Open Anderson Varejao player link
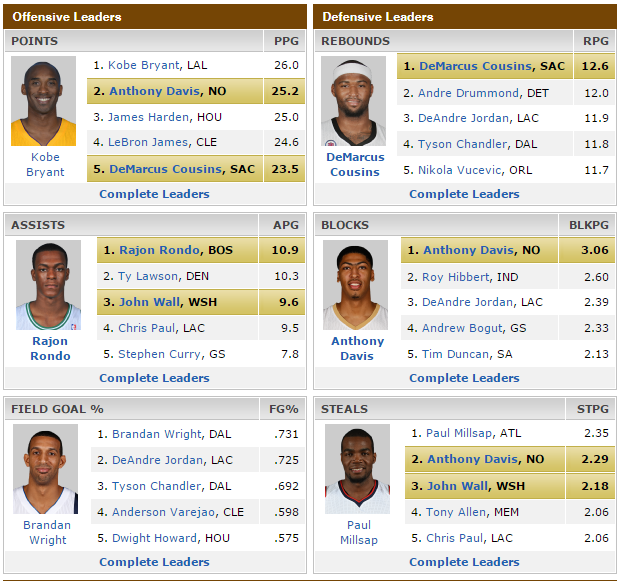 point(164,512)
